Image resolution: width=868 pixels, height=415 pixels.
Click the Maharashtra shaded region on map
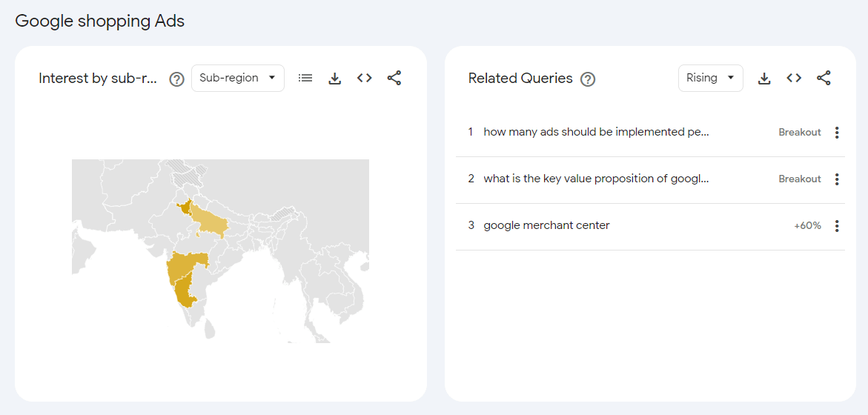pos(185,267)
